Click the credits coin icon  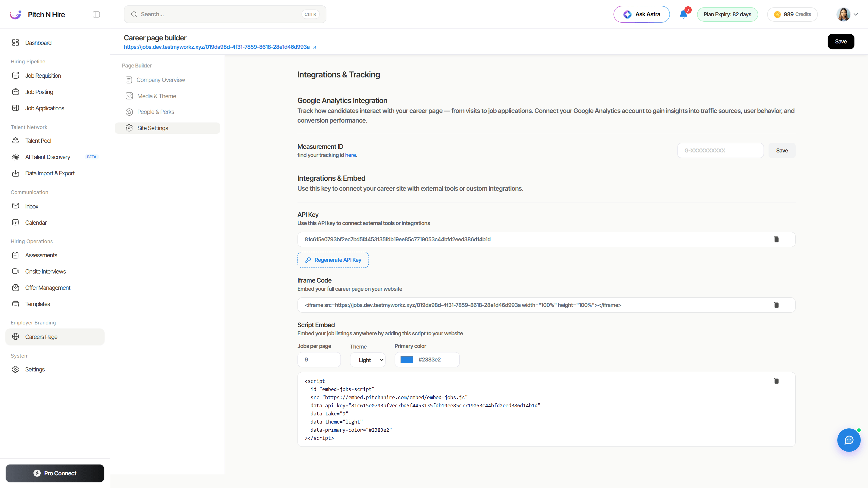[777, 14]
